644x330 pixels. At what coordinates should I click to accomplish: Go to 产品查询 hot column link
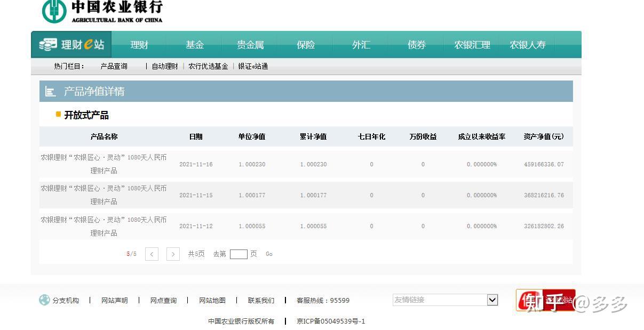(114, 66)
